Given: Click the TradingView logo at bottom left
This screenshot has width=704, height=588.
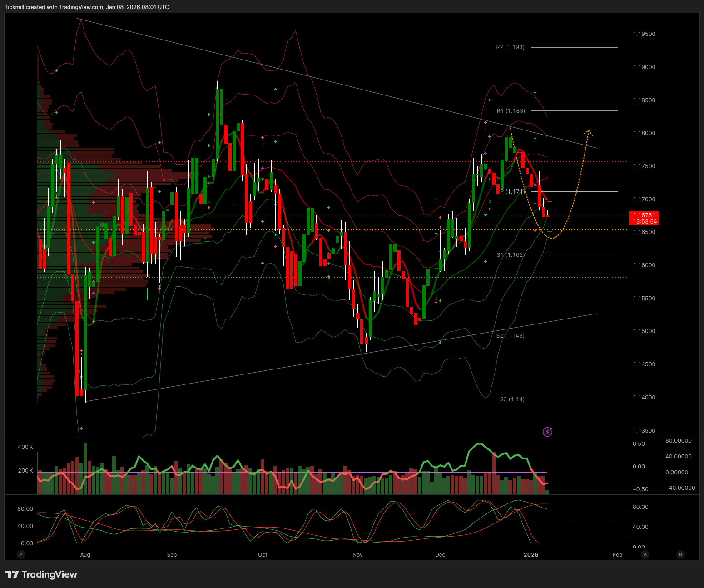Looking at the screenshot, I should click(41, 574).
